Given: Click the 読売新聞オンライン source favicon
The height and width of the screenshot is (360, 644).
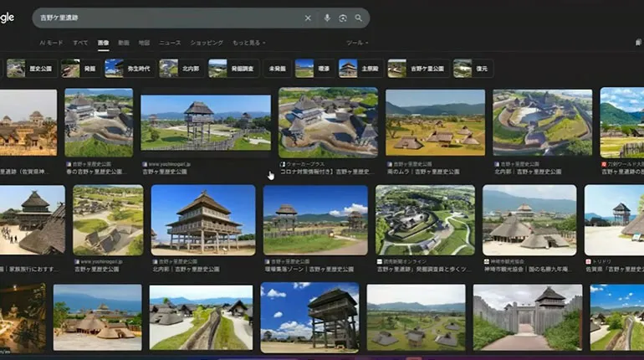Looking at the screenshot, I should (380, 261).
